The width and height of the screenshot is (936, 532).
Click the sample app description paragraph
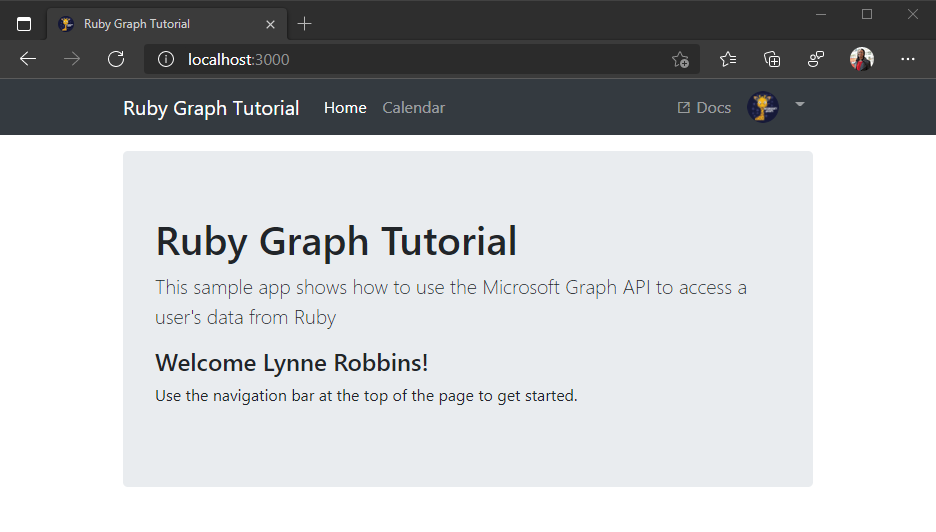point(451,302)
